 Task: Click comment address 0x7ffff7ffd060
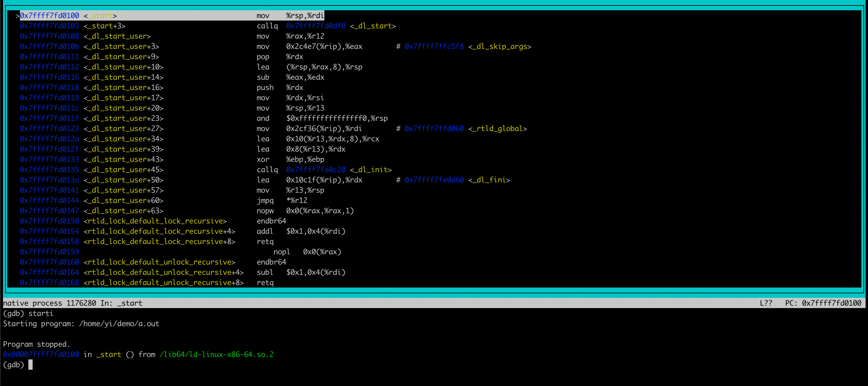[x=434, y=129]
